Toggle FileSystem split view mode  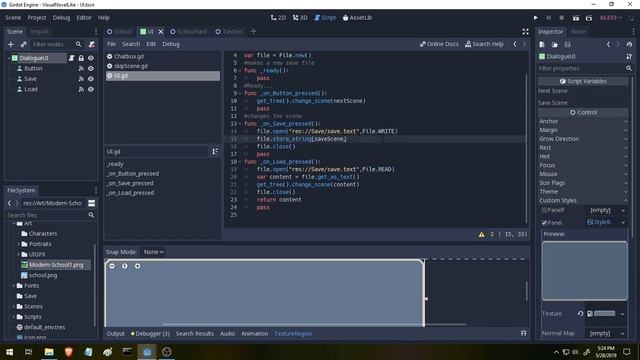[91, 203]
